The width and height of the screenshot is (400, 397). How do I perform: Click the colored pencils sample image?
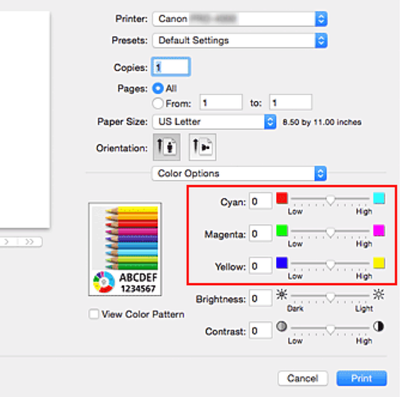tap(125, 249)
